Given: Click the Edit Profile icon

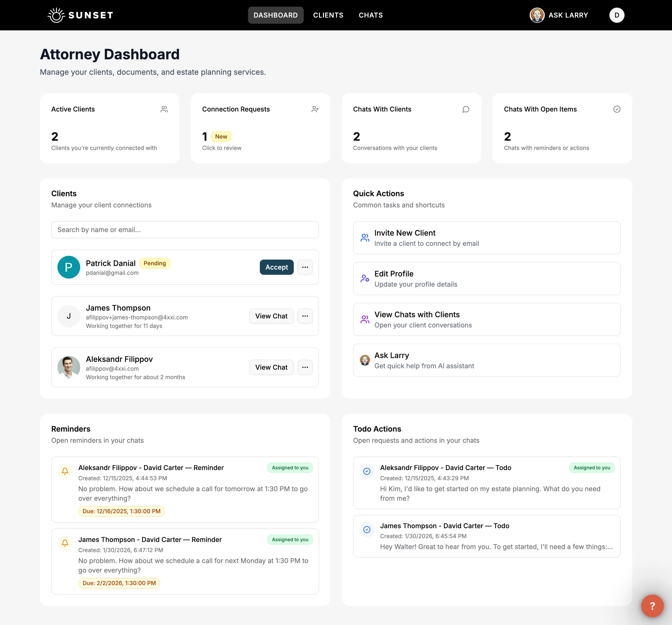Looking at the screenshot, I should (x=365, y=279).
